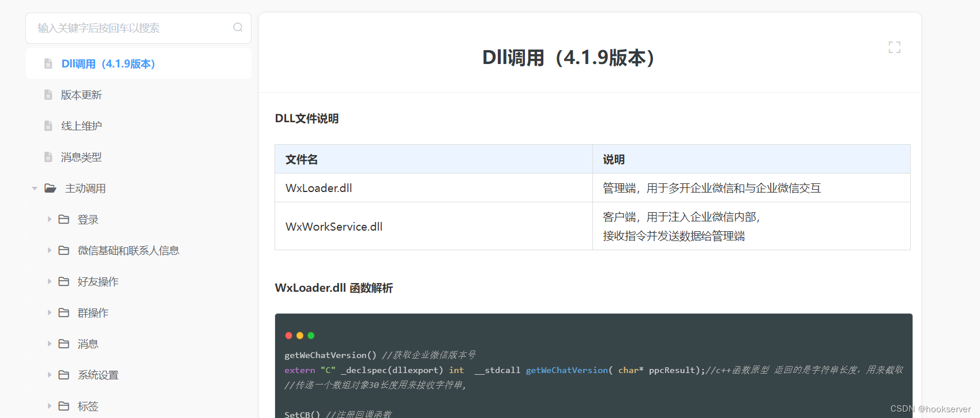
Task: Click the 说明 column header
Action: tap(752, 159)
